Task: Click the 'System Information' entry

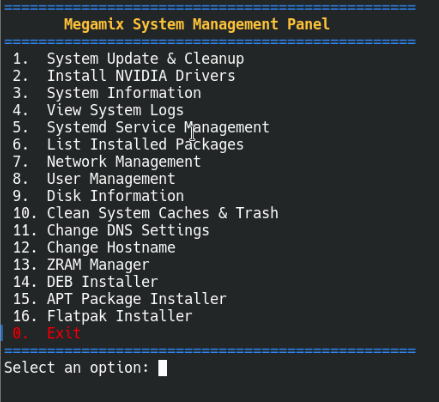Action: (x=107, y=93)
